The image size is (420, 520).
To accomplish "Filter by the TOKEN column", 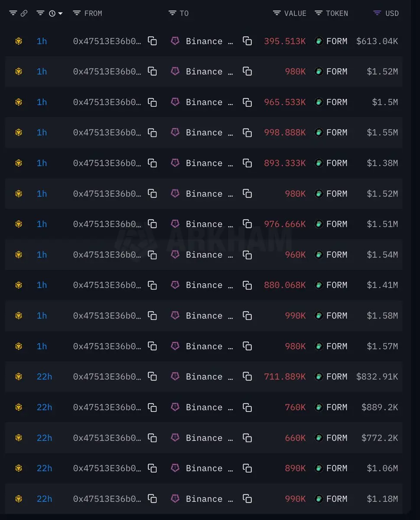I will pyautogui.click(x=318, y=13).
